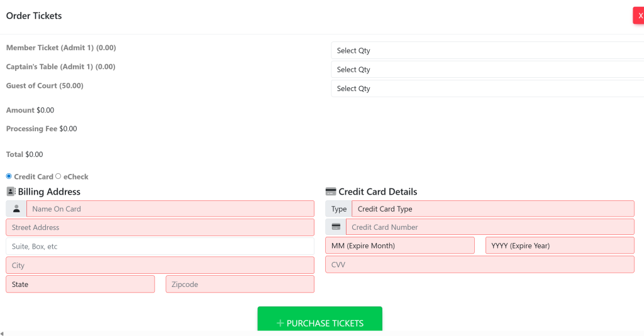Image resolution: width=644 pixels, height=336 pixels.
Task: Open Captain's Table quantity dropdown
Action: pyautogui.click(x=487, y=70)
